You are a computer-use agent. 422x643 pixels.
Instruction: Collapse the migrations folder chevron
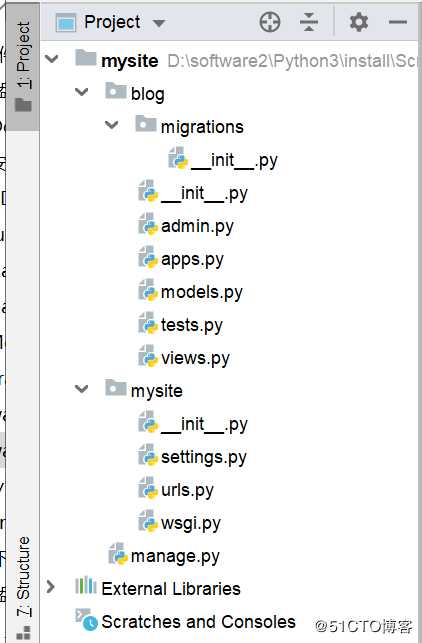tap(112, 125)
